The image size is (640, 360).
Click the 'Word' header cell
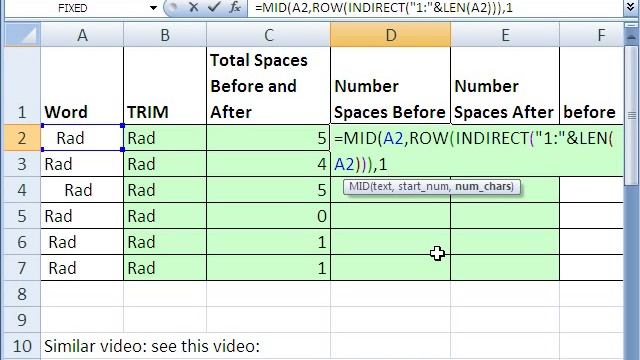tap(82, 86)
